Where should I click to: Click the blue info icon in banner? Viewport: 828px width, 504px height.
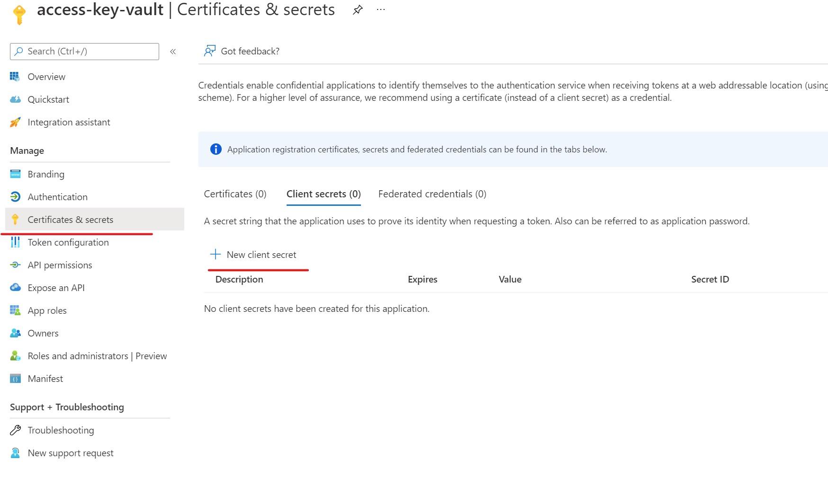pos(216,149)
